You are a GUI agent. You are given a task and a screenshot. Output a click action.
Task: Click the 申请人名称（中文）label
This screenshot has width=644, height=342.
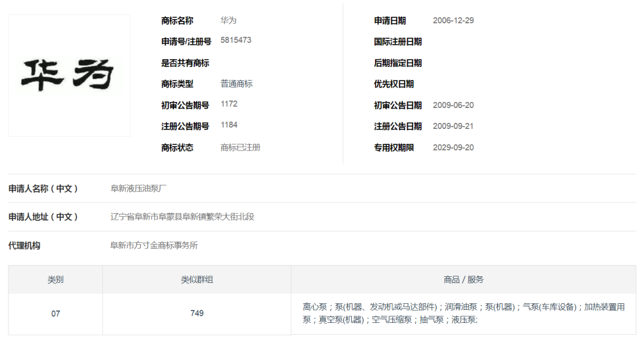pyautogui.click(x=43, y=189)
